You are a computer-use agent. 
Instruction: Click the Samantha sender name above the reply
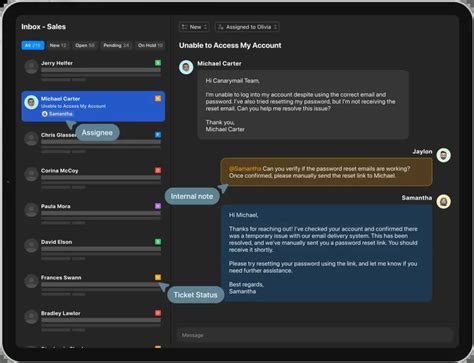[417, 198]
